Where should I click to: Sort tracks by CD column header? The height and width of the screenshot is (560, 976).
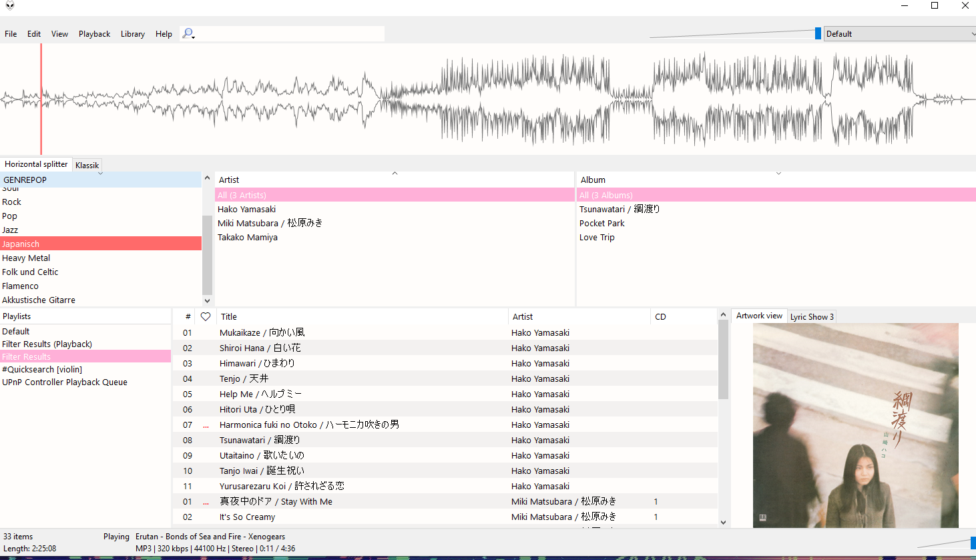point(684,316)
